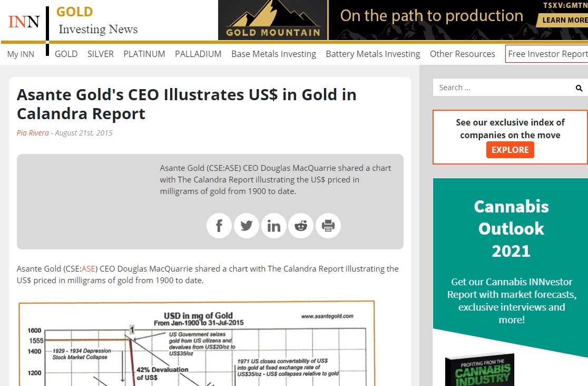
Task: Click www.asantegold.com text on chart
Action: point(327,316)
